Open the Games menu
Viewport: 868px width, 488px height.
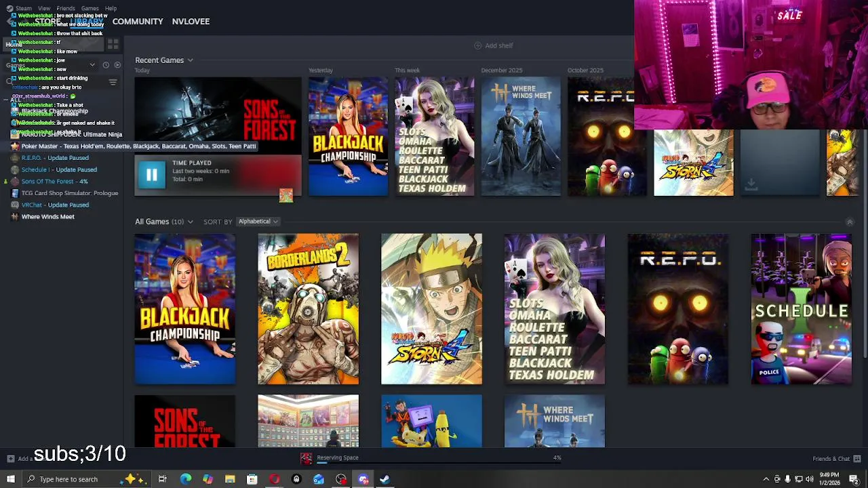tap(90, 8)
